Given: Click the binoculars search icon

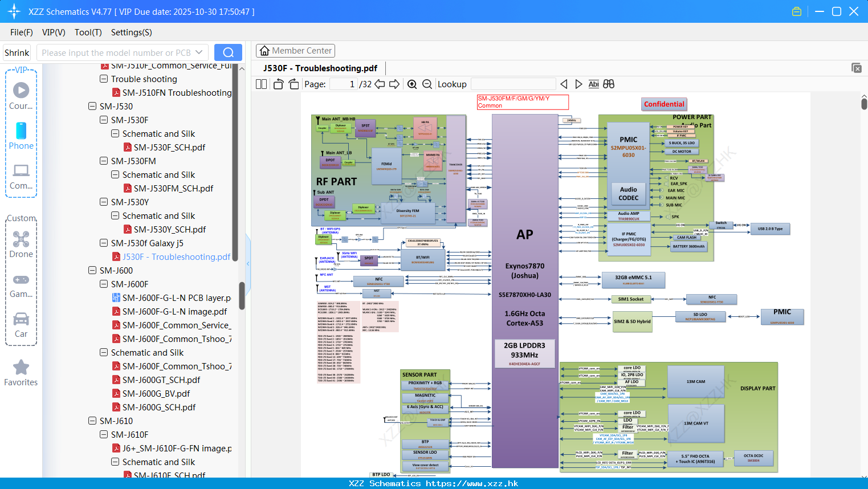Looking at the screenshot, I should tap(609, 84).
